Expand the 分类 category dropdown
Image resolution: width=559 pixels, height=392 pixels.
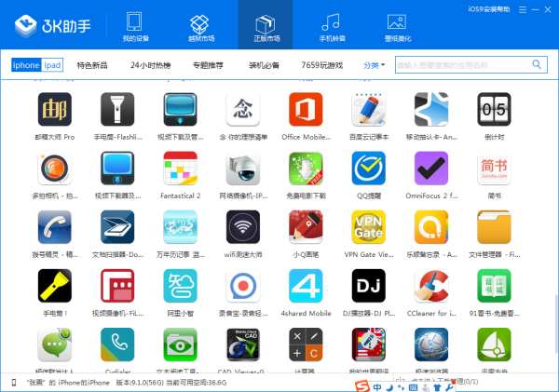pyautogui.click(x=374, y=65)
